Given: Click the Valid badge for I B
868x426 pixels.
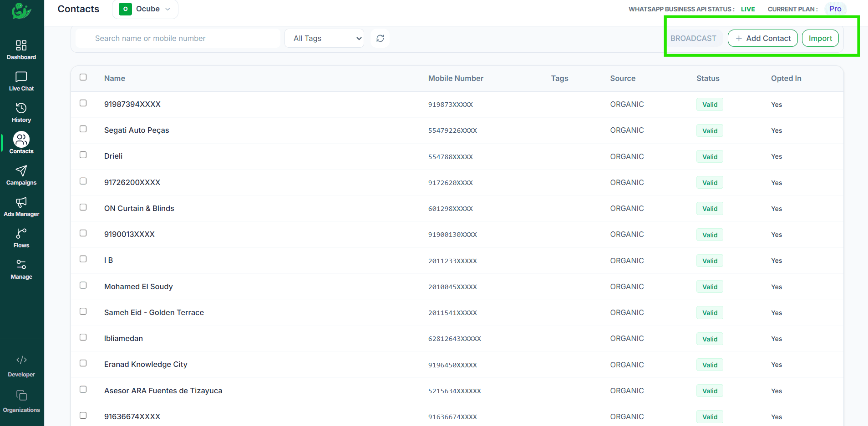Looking at the screenshot, I should (710, 261).
